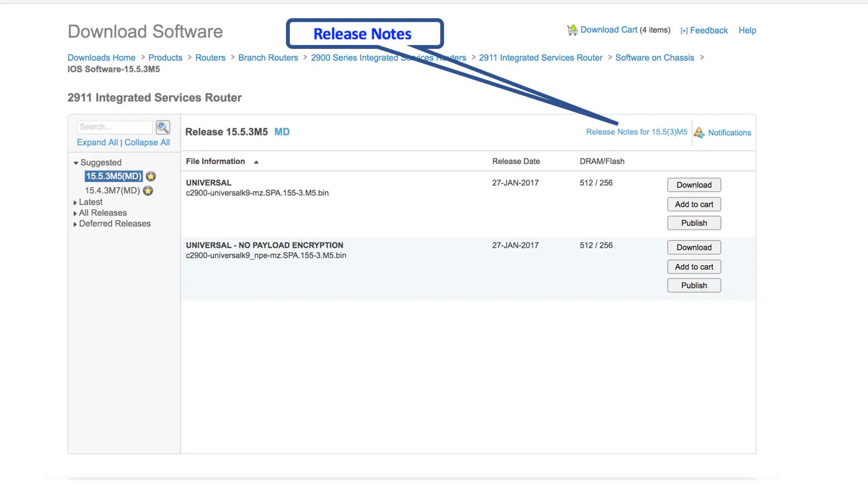Click inside the release search field
This screenshot has height=504, width=868.
point(115,127)
